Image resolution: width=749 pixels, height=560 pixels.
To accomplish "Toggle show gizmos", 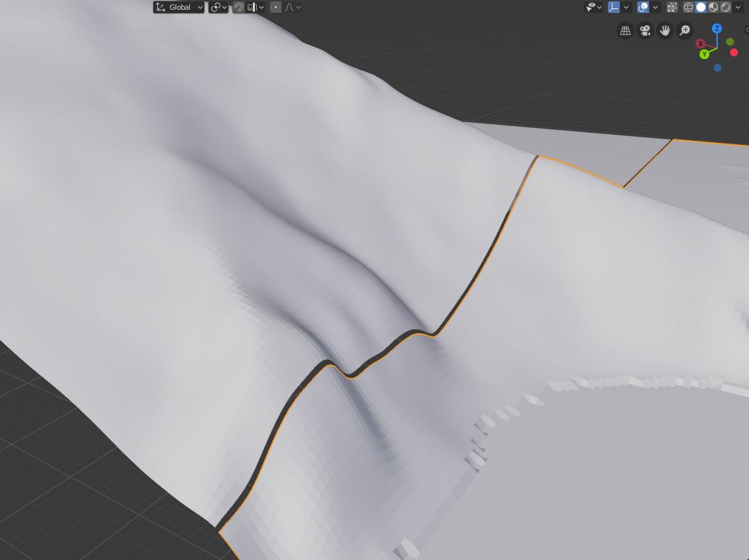I will [614, 7].
